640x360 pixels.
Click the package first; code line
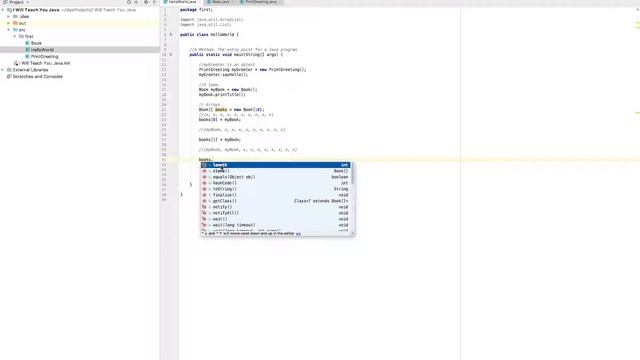point(196,9)
